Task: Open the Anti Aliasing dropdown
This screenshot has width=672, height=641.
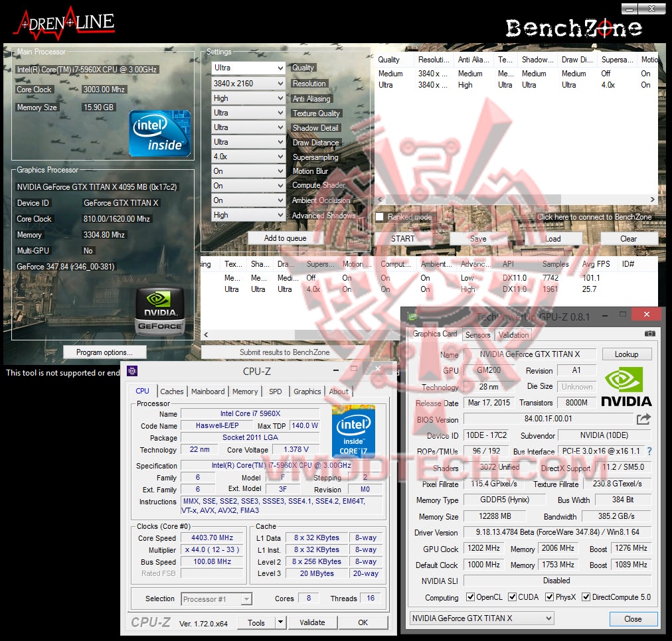Action: pyautogui.click(x=248, y=98)
